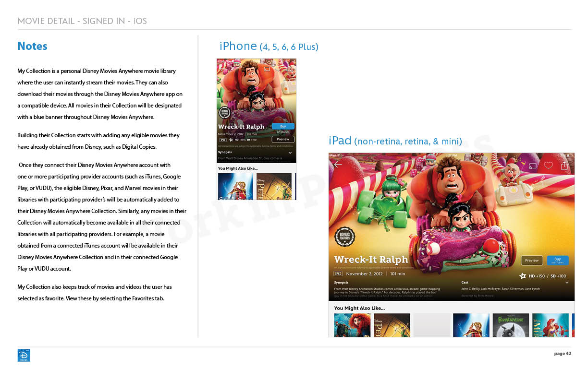Viewport: 588px width, 380px height.
Task: Click the Preview button on the iPad screen
Action: [532, 261]
